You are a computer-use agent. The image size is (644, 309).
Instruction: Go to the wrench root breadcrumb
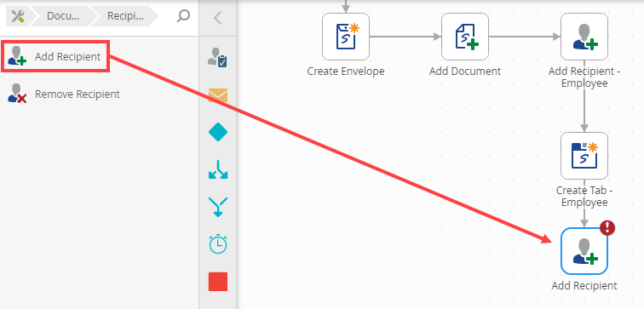(x=18, y=16)
